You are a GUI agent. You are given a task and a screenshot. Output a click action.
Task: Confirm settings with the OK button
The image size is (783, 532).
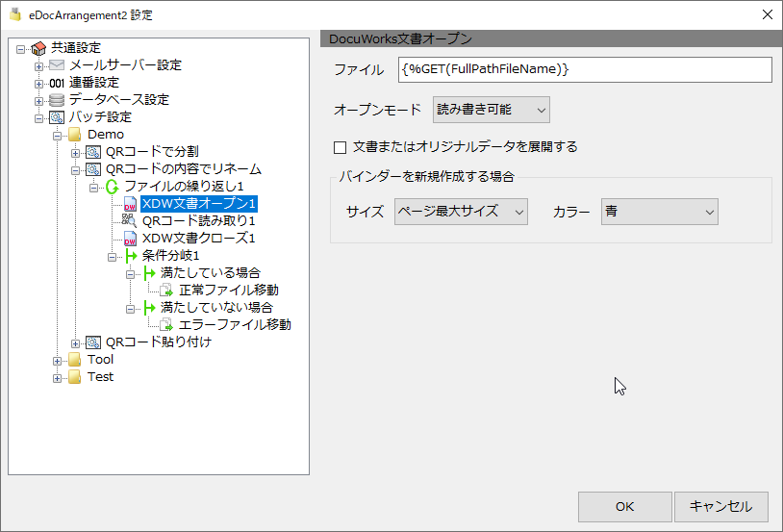tap(624, 507)
